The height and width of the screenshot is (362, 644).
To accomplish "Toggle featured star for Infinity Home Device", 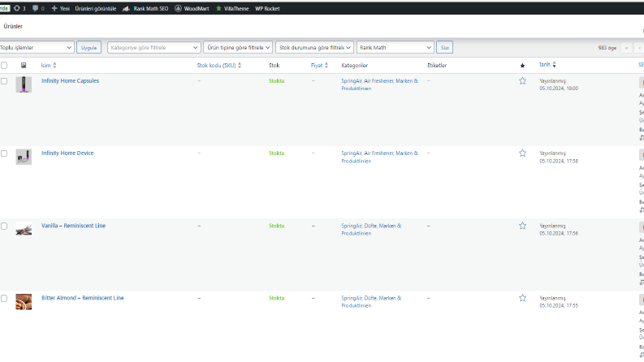I will [x=522, y=153].
